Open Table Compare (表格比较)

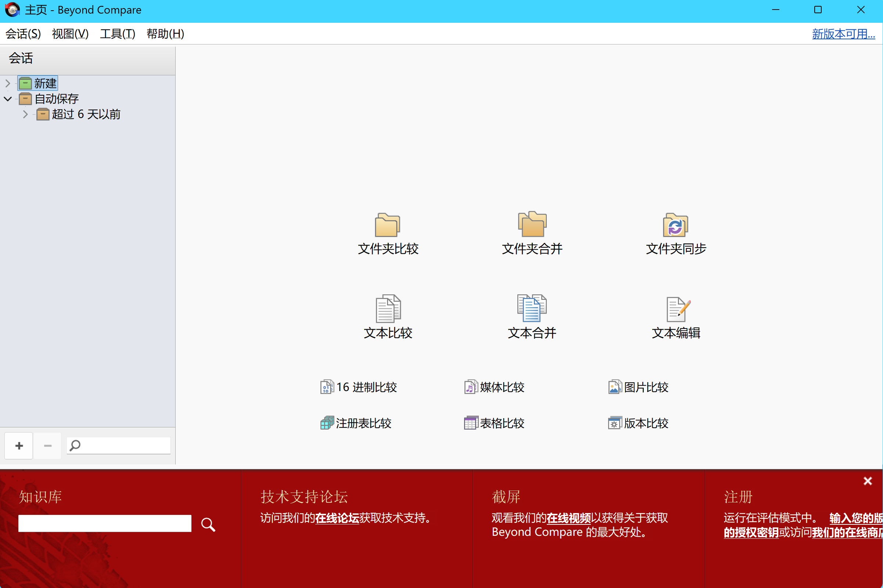(494, 423)
